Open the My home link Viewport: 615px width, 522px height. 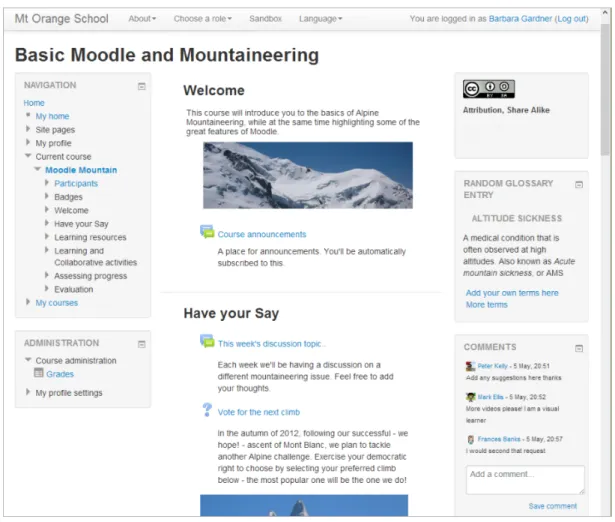pyautogui.click(x=52, y=116)
